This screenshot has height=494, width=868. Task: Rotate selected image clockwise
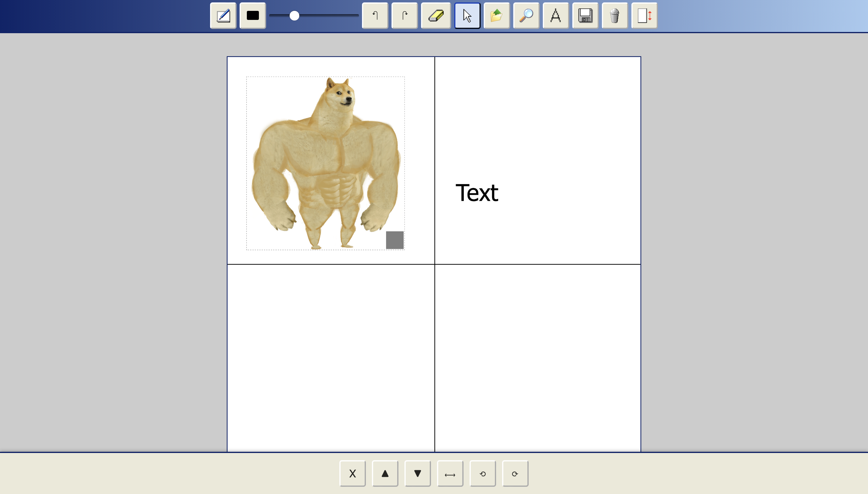point(515,473)
